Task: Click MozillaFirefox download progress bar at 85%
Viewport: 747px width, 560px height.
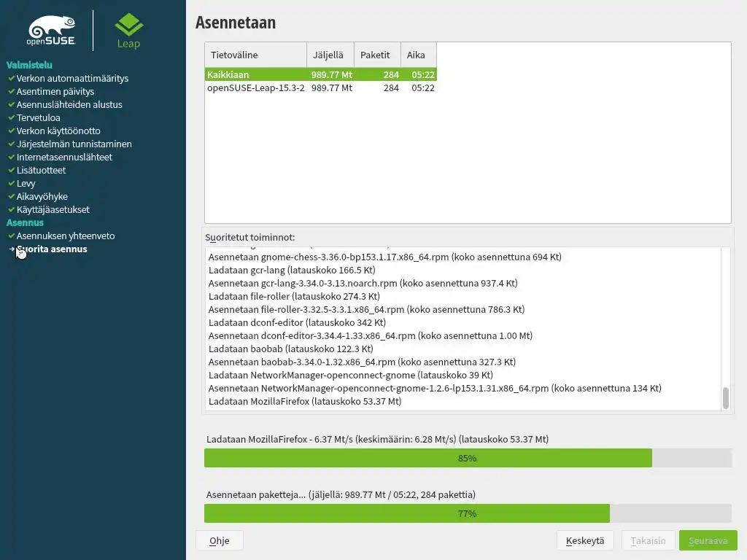Action: pos(468,458)
